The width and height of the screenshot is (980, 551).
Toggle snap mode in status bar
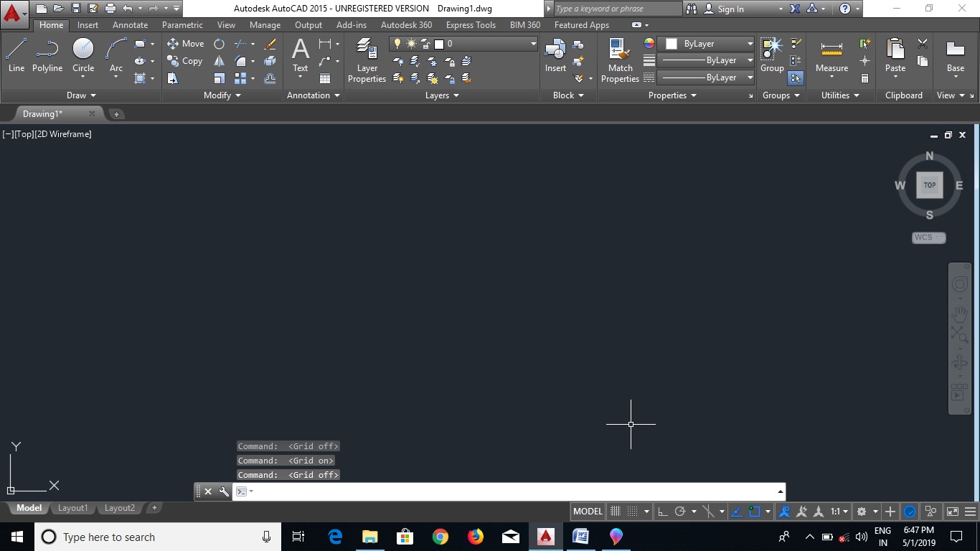tap(632, 512)
